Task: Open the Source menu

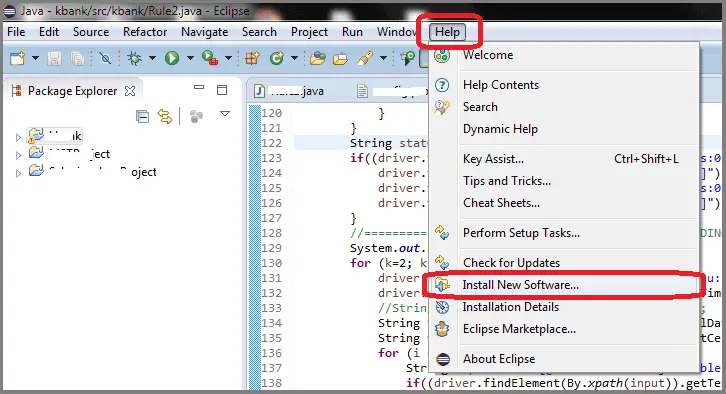Action: [x=91, y=32]
